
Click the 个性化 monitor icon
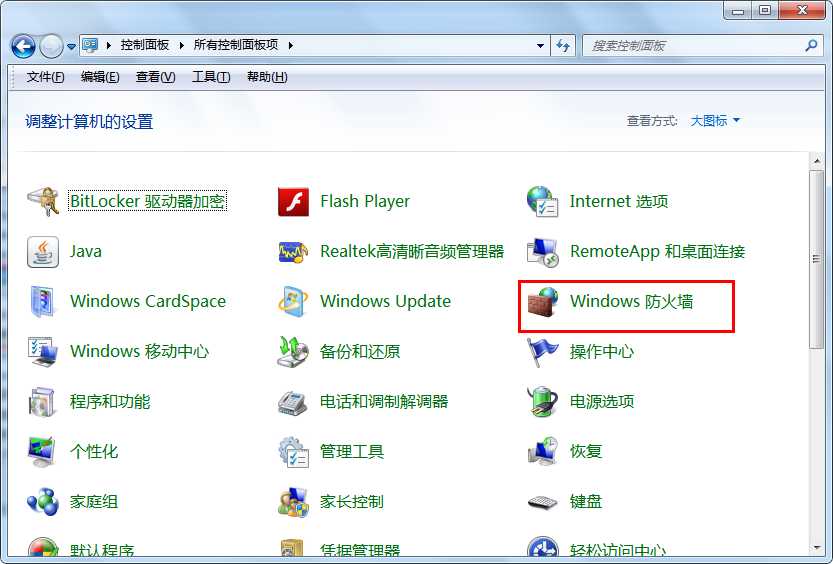(x=43, y=452)
